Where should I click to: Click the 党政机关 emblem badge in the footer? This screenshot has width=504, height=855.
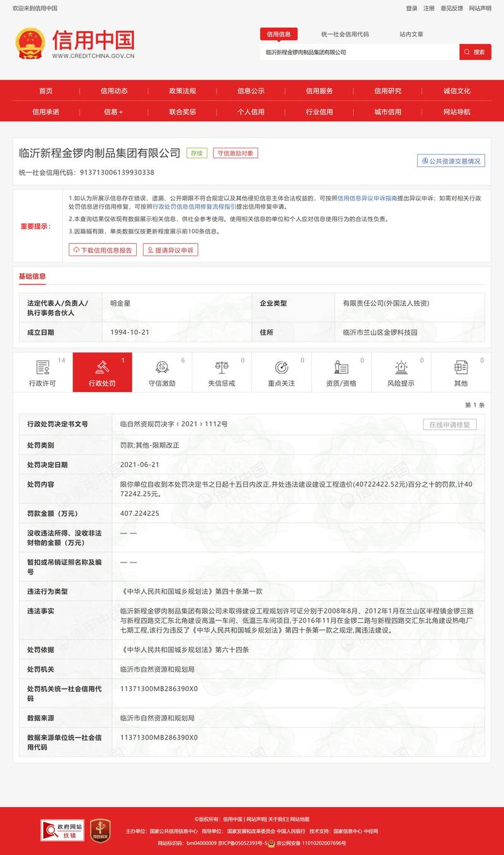(101, 830)
